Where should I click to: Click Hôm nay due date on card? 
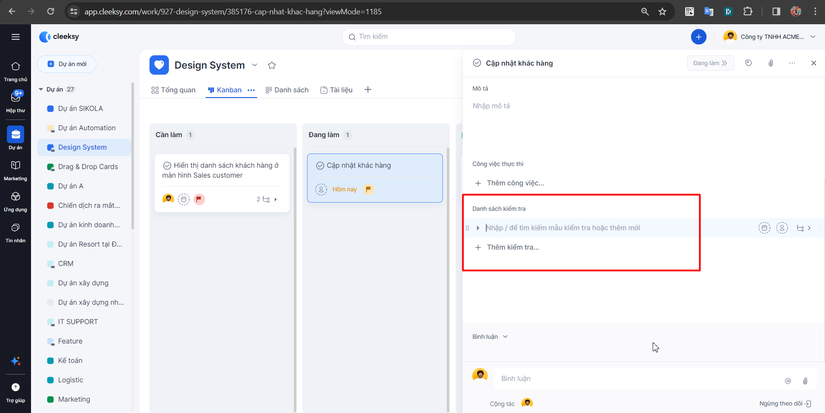345,189
